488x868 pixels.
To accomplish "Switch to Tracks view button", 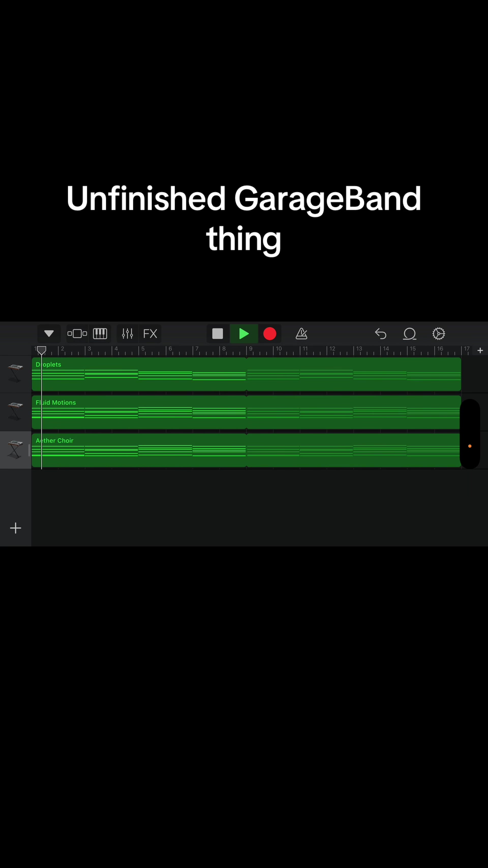I will tap(78, 334).
